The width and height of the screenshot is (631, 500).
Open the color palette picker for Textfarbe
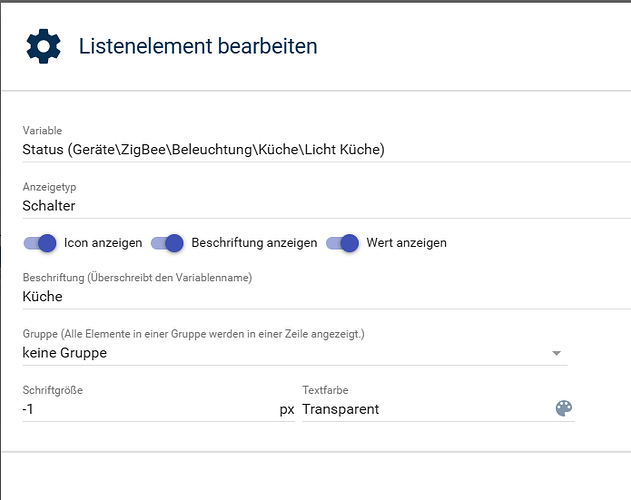tap(564, 409)
